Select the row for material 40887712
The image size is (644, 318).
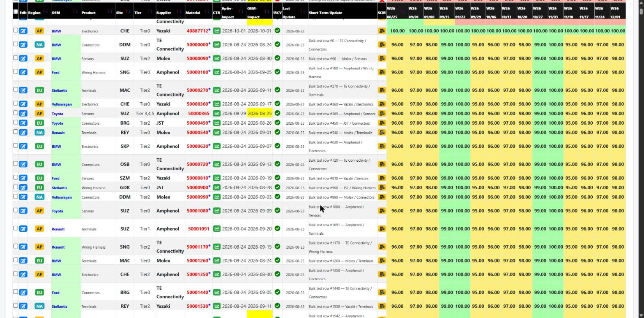point(16,30)
